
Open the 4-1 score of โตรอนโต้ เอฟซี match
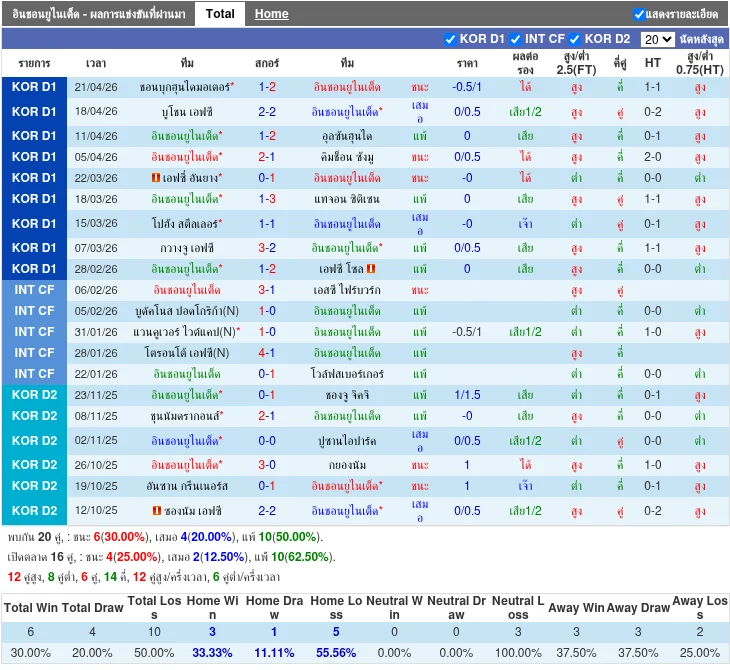[x=267, y=353]
